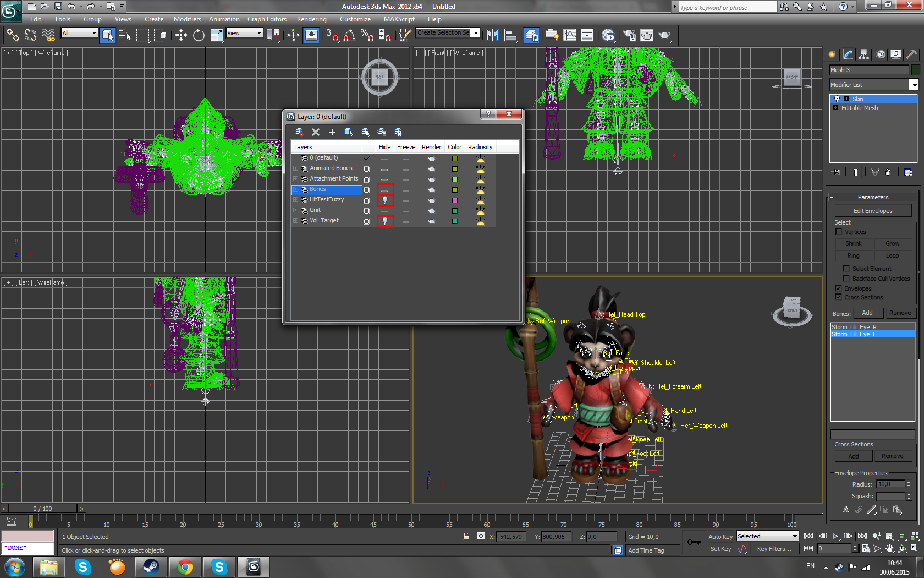Open the Modifiers menu

click(x=188, y=19)
